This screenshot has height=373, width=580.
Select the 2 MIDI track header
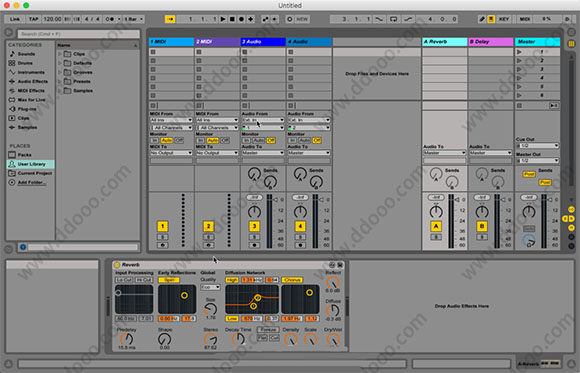click(217, 42)
